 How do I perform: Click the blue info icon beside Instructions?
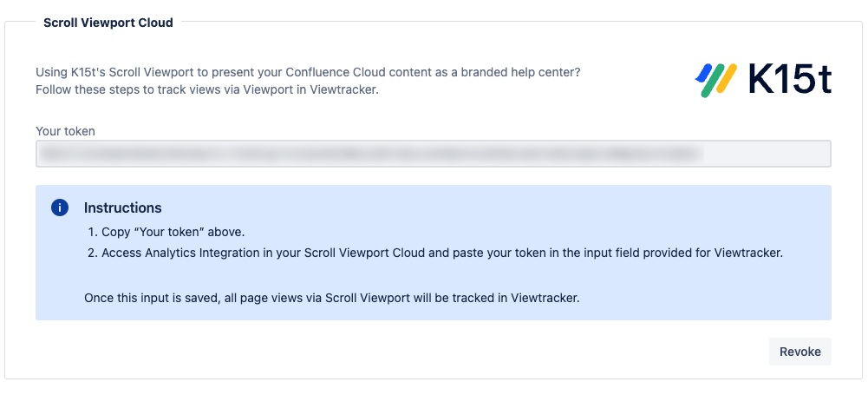(60, 207)
